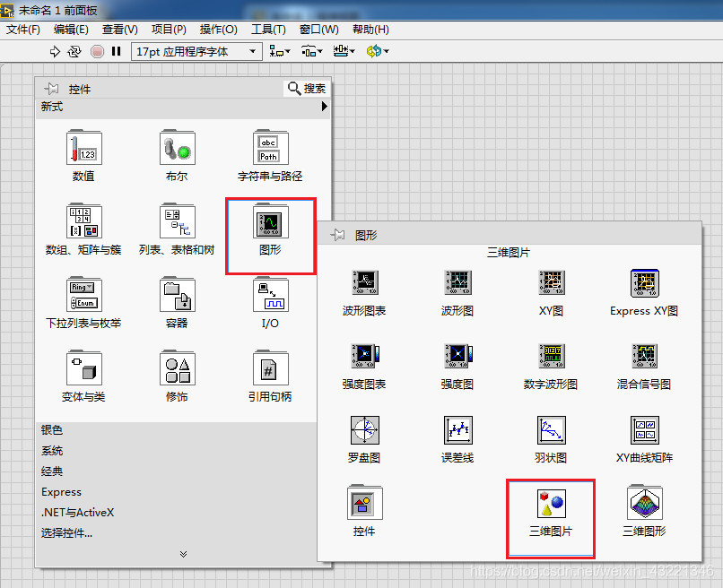Screen dimensions: 723x588
Task: Open the 工具(T) menu
Action: 268,30
